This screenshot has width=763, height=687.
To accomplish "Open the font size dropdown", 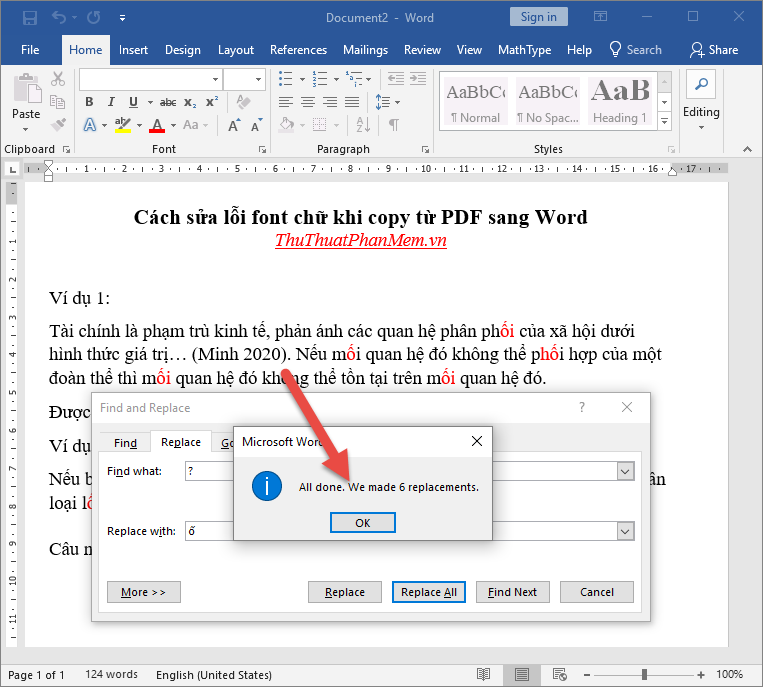I will click(x=258, y=79).
